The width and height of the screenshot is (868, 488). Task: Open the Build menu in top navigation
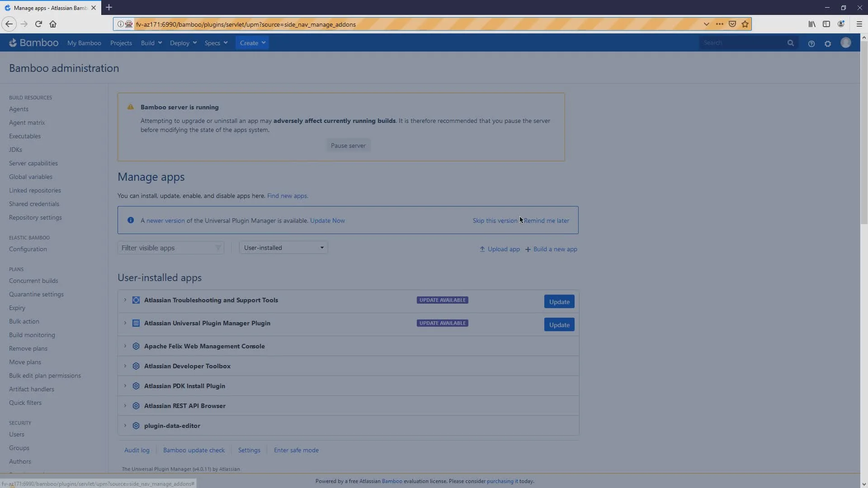pyautogui.click(x=151, y=42)
